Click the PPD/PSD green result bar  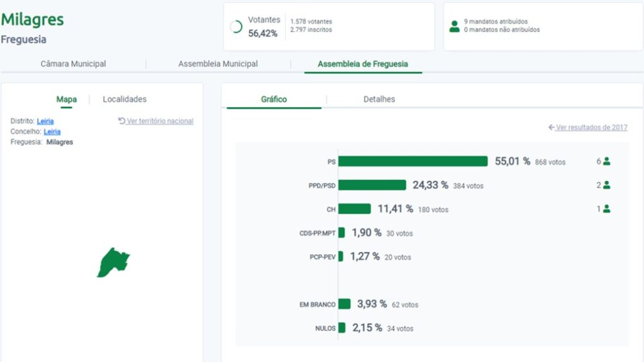372,185
